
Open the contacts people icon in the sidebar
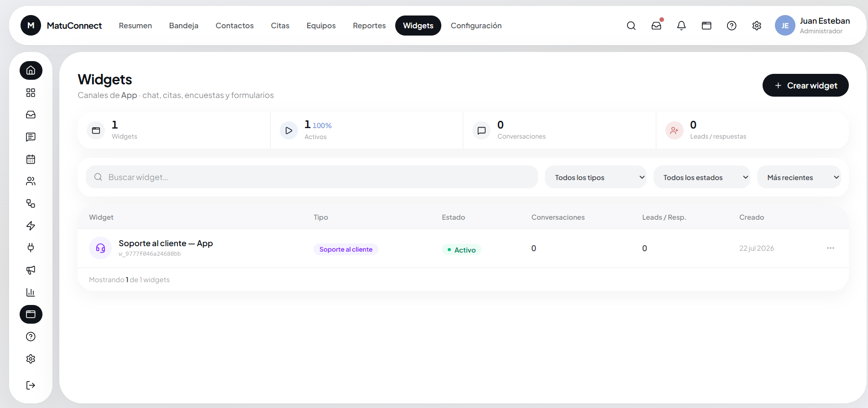[31, 181]
